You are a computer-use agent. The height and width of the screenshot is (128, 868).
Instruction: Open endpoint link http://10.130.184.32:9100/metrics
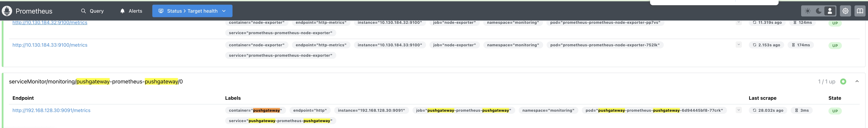50,22
